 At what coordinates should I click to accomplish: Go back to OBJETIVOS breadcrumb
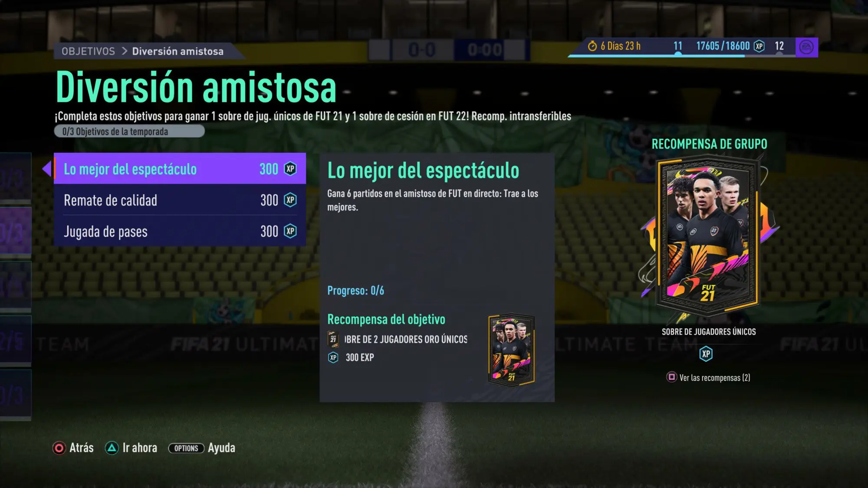point(88,51)
